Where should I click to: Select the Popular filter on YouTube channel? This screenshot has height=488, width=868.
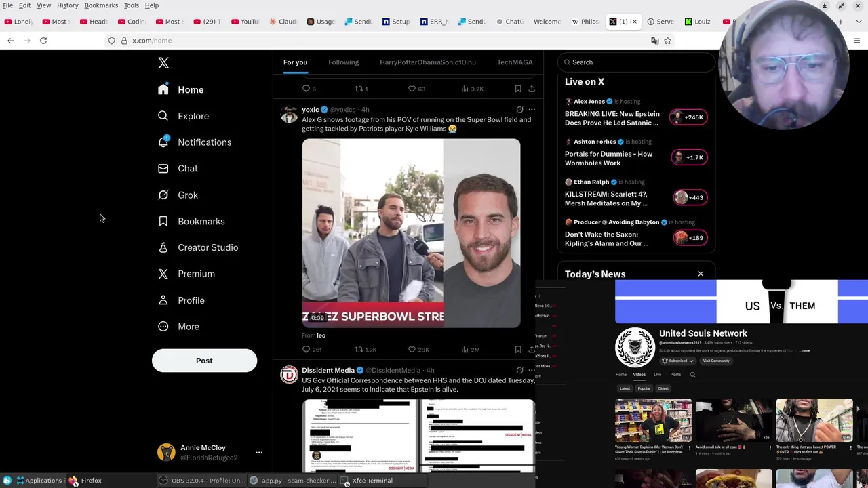tap(644, 389)
